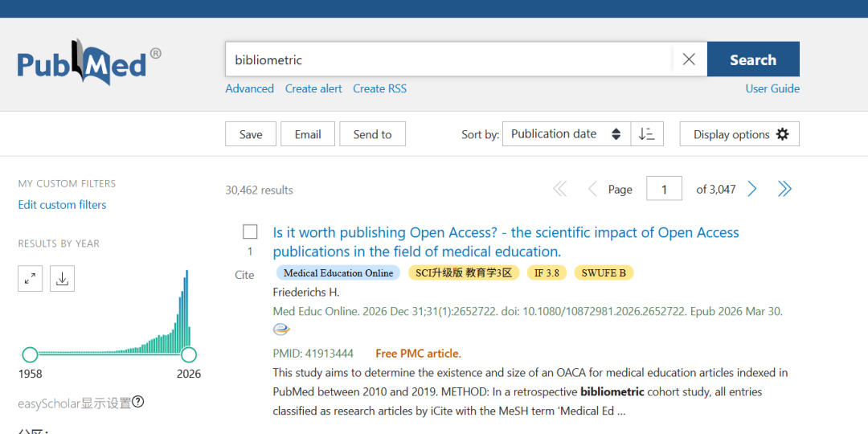Image resolution: width=868 pixels, height=434 pixels.
Task: Select checkbox for result 1
Action: tap(250, 232)
